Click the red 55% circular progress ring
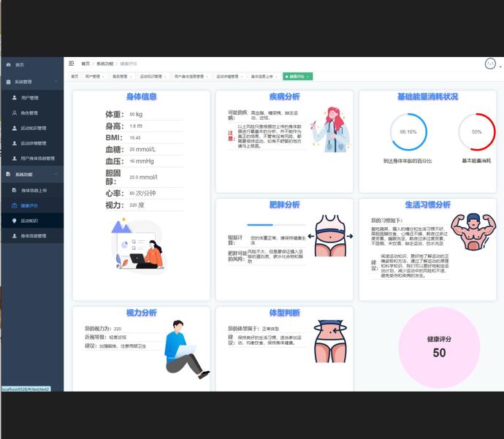504x439 pixels. click(477, 131)
